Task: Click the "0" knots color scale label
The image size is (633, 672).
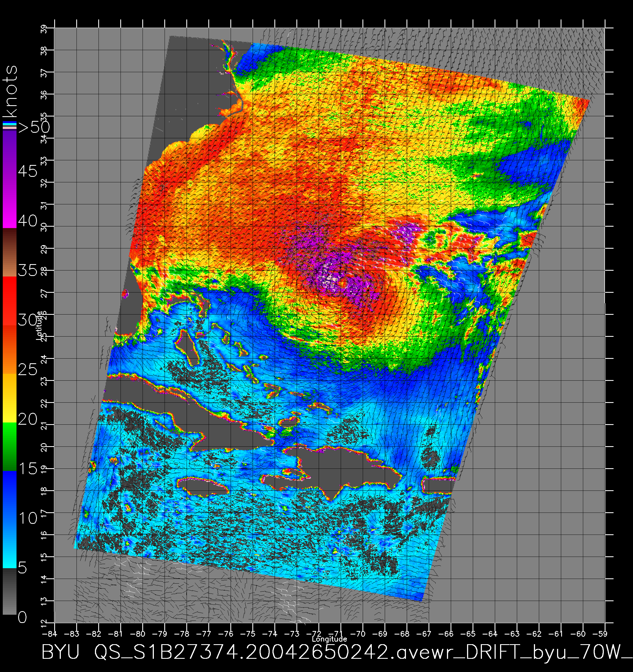Action: click(x=22, y=617)
